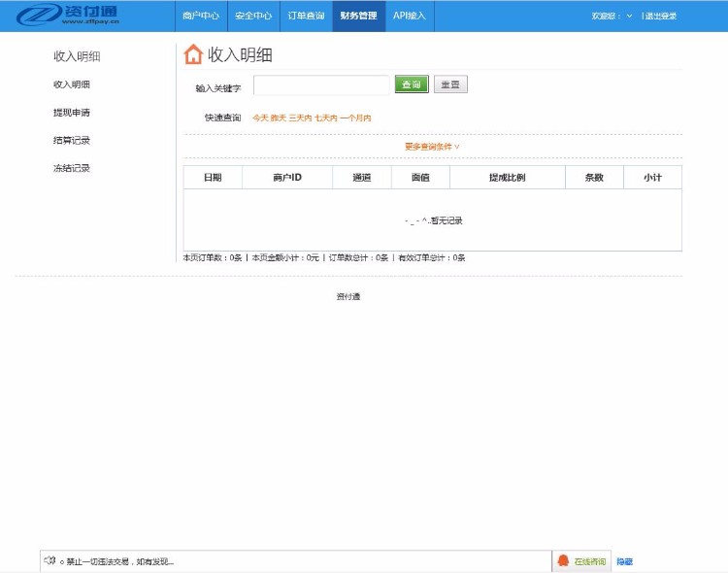Click the 有效订单总计 summary text
The height and width of the screenshot is (573, 728).
[432, 257]
